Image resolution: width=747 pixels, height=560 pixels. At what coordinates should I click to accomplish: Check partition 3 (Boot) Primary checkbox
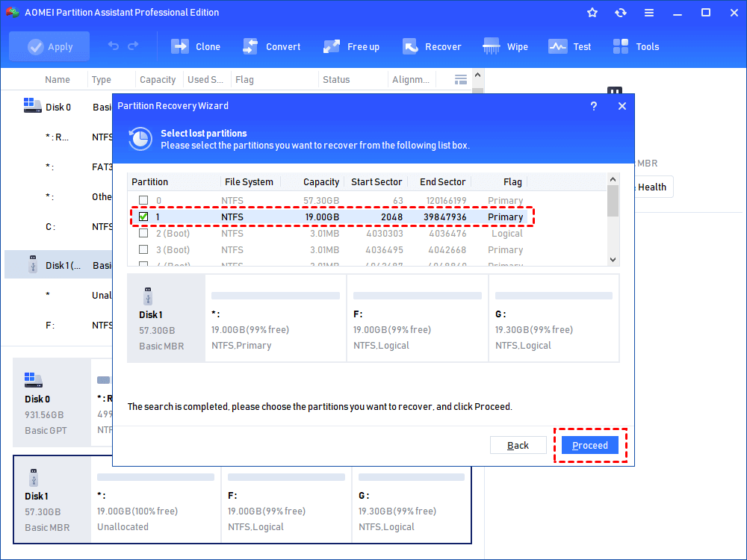(143, 249)
